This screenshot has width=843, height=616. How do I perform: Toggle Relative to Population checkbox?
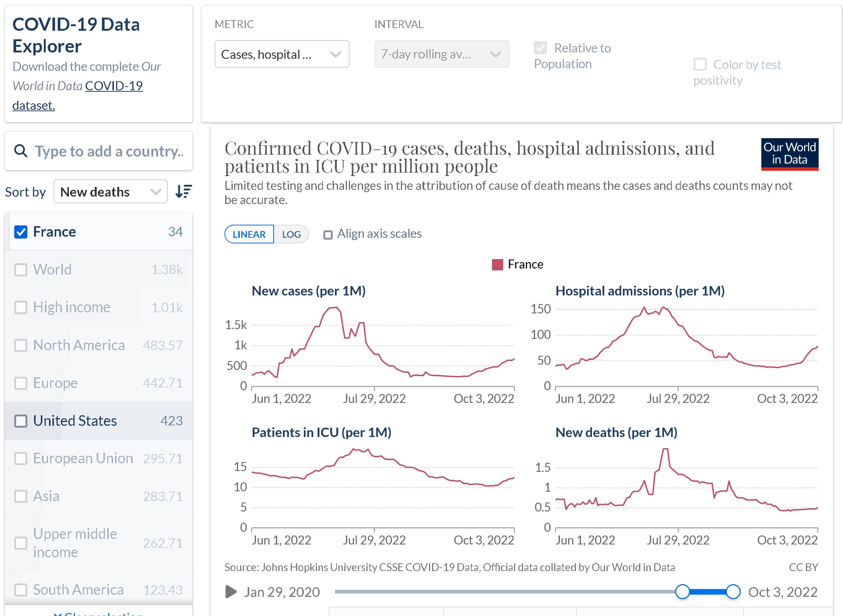(541, 48)
